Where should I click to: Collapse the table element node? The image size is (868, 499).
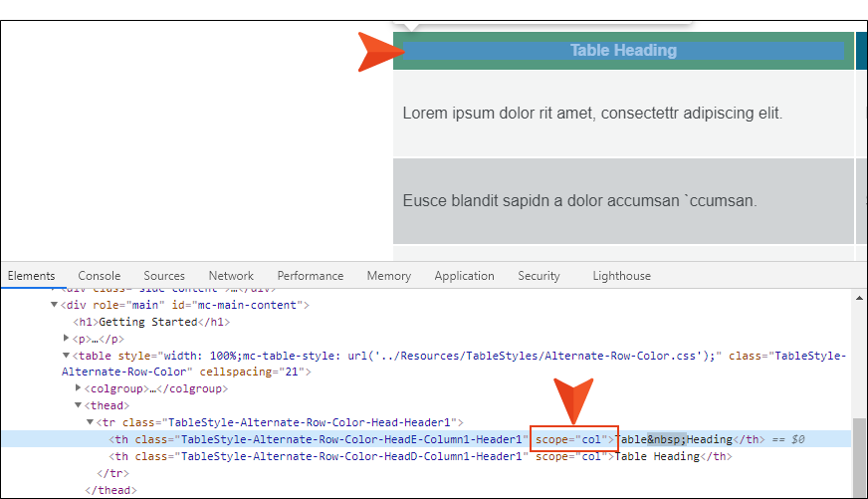tap(67, 356)
